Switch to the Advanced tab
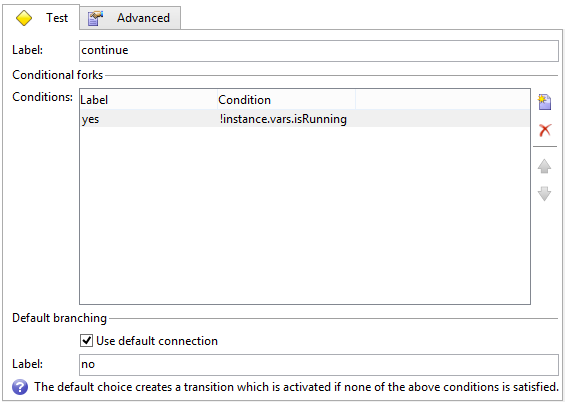 130,18
